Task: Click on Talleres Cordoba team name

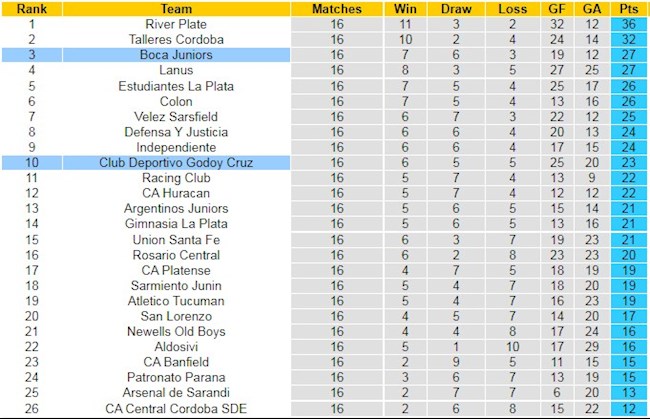Action: point(176,39)
